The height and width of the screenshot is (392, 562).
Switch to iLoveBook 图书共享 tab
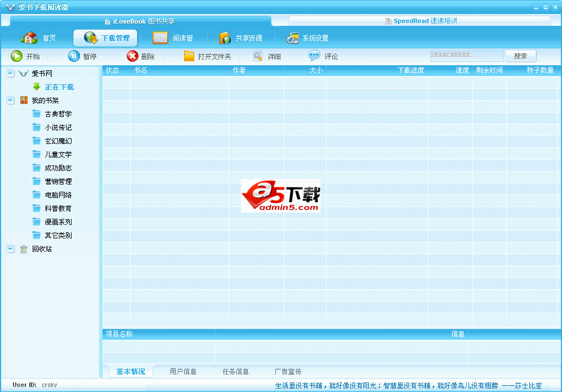click(140, 21)
